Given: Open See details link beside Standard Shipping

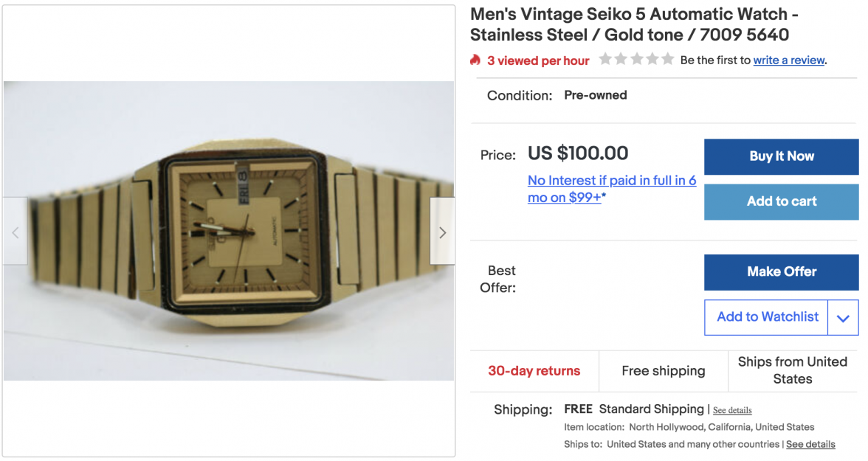Looking at the screenshot, I should pos(732,410).
